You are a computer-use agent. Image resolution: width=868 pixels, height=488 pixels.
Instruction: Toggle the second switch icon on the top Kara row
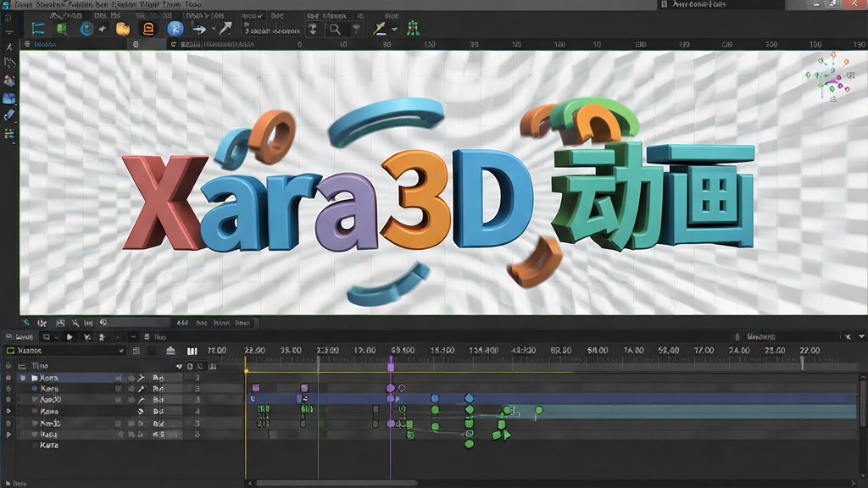click(x=131, y=378)
